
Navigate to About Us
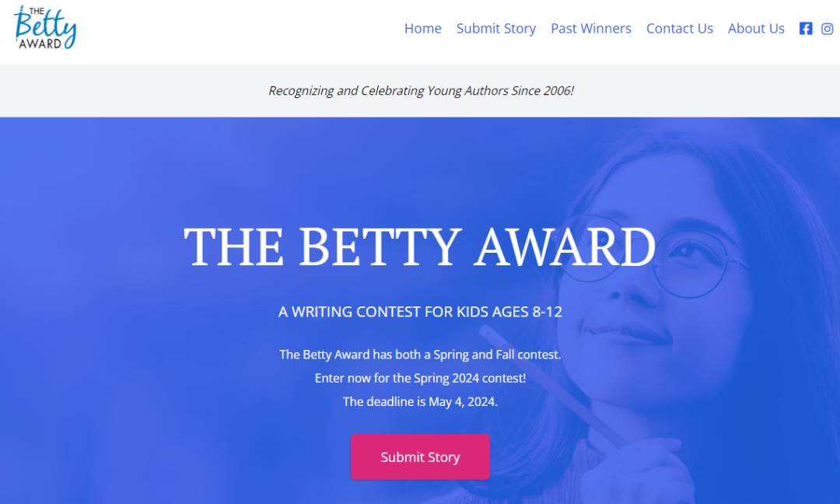756,28
